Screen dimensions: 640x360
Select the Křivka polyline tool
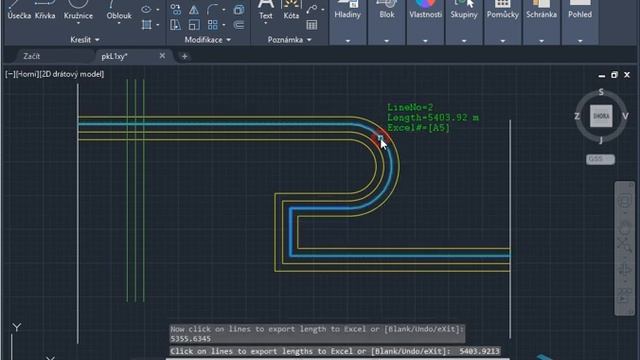(x=45, y=10)
